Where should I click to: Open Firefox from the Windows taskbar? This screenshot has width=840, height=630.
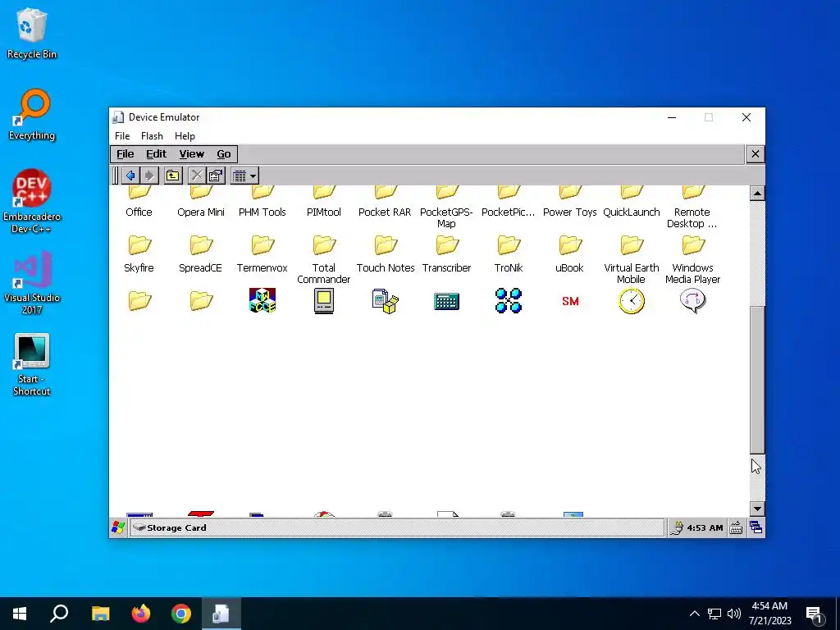[141, 614]
